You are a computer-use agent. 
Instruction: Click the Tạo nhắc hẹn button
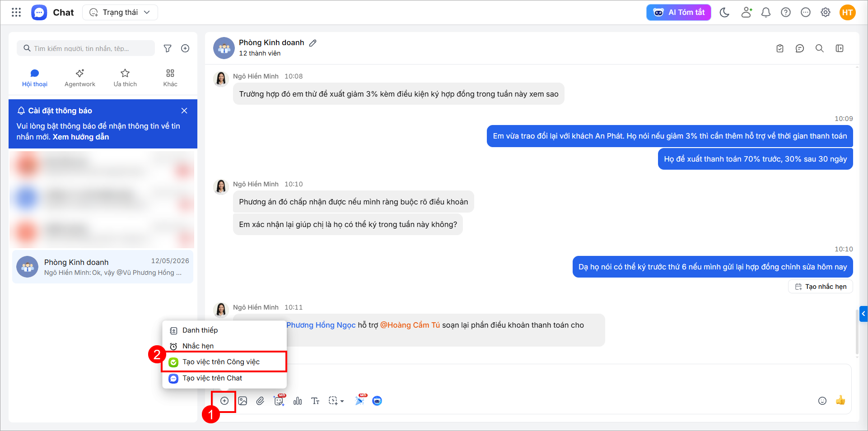point(821,287)
